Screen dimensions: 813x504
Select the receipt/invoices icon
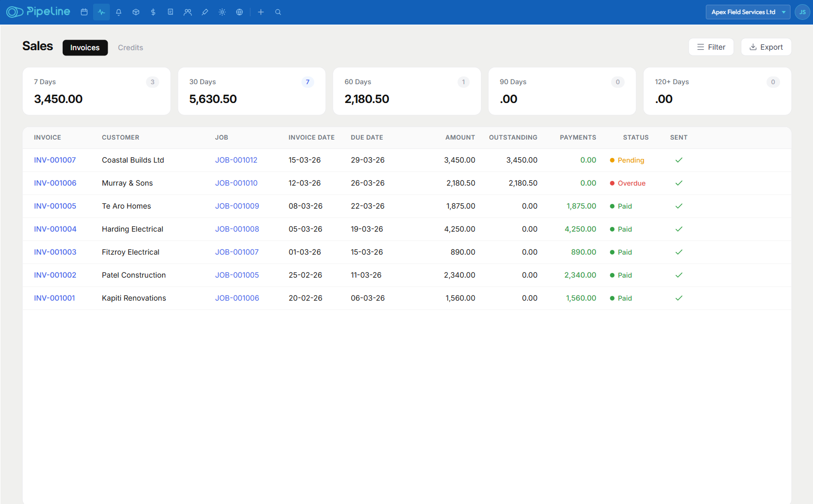pyautogui.click(x=170, y=12)
